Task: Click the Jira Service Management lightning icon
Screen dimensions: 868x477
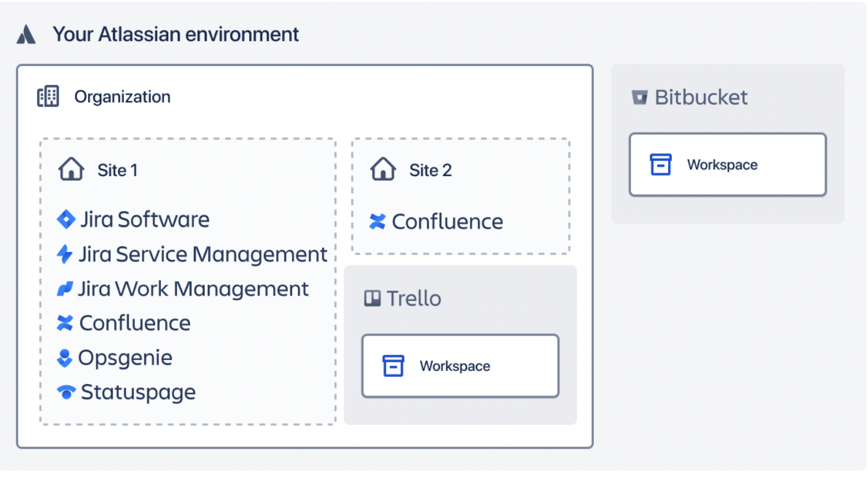Action: tap(66, 254)
